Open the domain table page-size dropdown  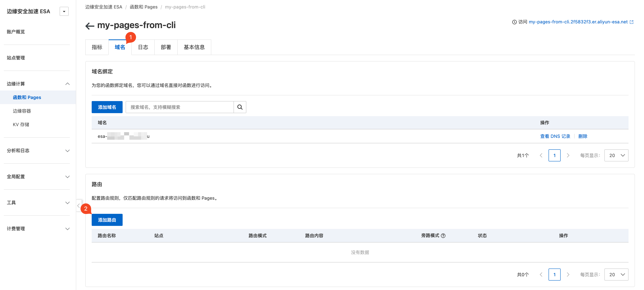click(616, 156)
